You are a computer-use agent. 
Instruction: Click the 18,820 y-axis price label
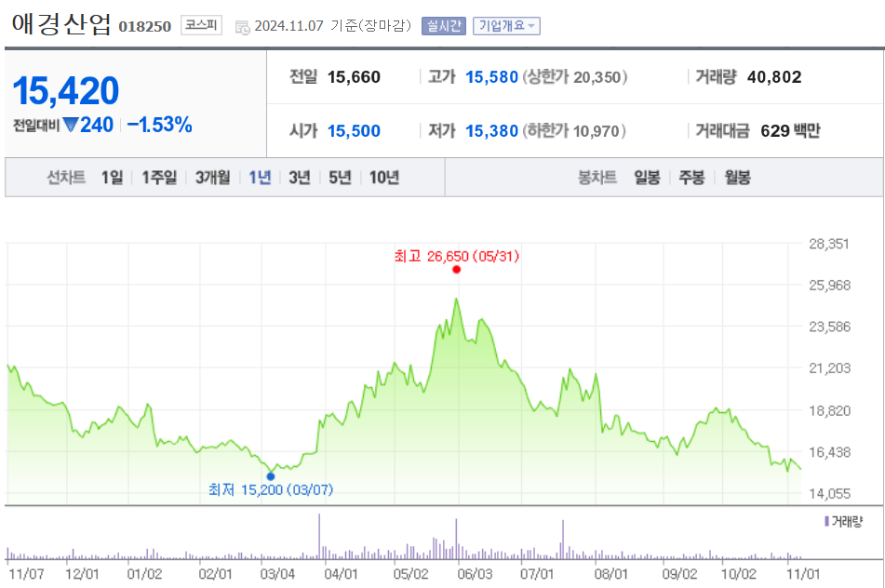829,411
